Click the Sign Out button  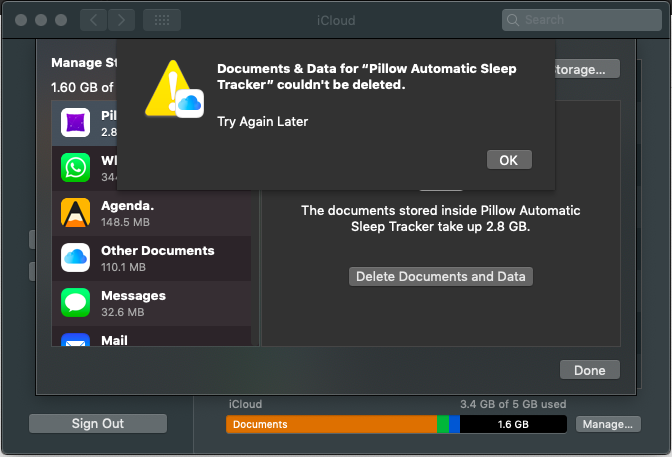pos(98,424)
